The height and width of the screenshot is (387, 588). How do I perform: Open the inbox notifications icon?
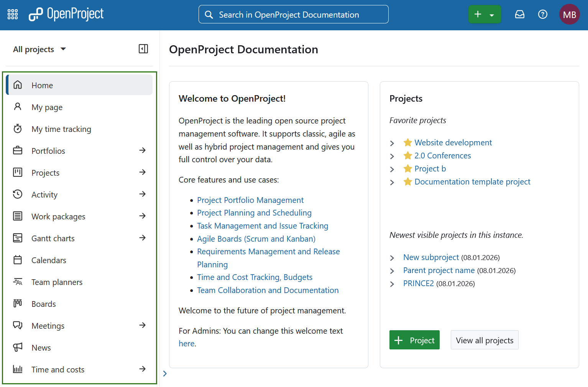point(519,14)
